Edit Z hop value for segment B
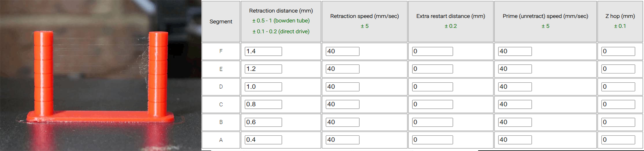Screen dimensions: 644x151 click(618, 122)
